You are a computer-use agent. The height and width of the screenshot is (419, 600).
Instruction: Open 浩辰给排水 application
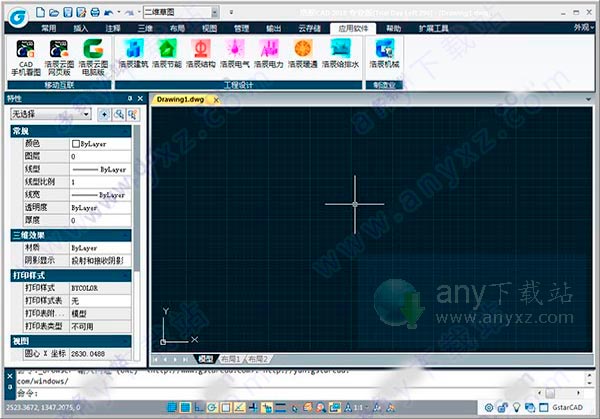tap(340, 54)
